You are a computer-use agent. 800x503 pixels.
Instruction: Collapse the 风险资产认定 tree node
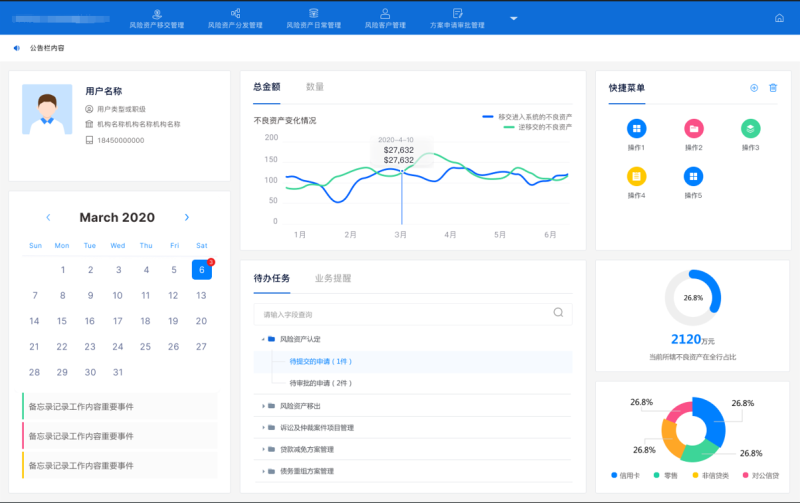(264, 339)
